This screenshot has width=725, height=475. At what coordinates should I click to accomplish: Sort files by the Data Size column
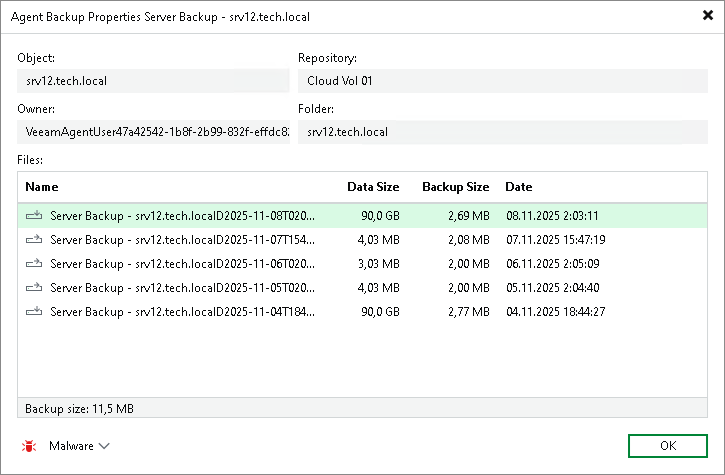coord(372,187)
